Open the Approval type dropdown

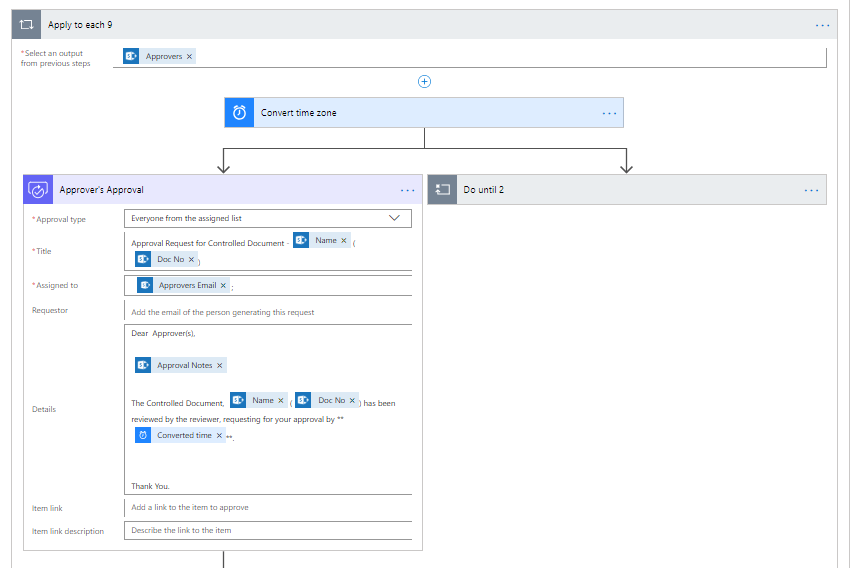(x=268, y=218)
